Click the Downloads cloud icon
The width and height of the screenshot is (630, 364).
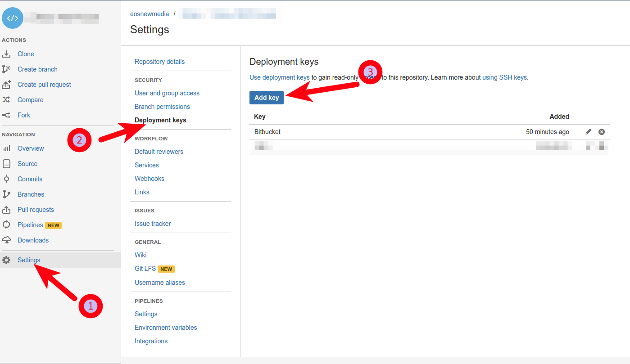click(x=6, y=240)
